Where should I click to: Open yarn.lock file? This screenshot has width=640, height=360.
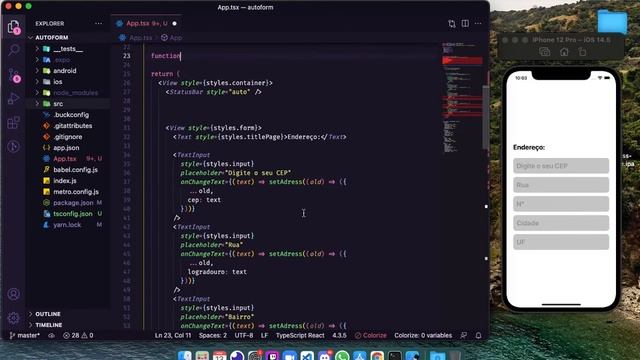click(67, 225)
